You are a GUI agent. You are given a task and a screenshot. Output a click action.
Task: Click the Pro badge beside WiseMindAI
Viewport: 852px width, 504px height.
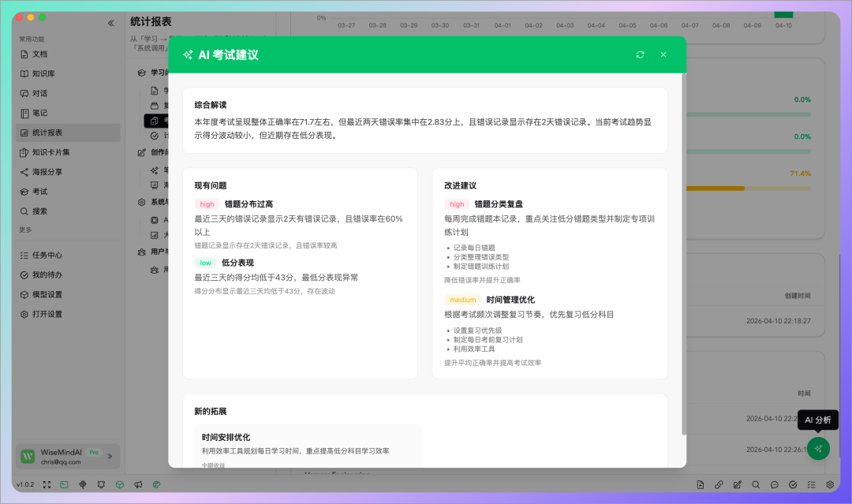click(94, 453)
